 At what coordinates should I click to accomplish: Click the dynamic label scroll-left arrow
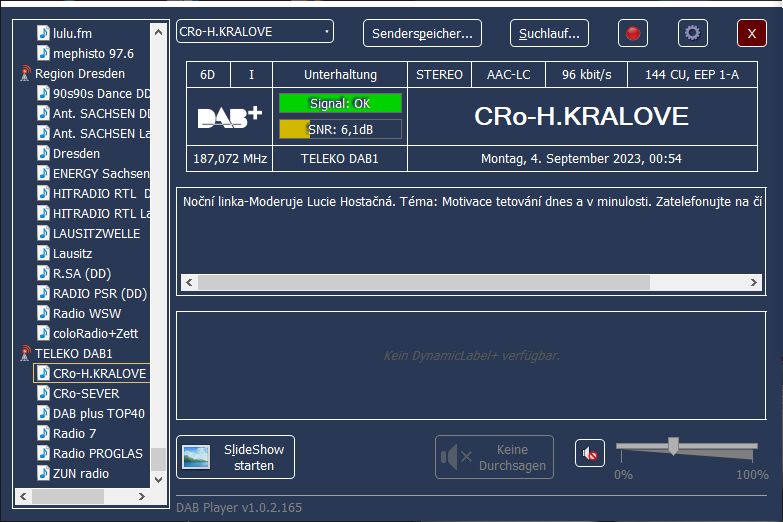click(x=189, y=282)
